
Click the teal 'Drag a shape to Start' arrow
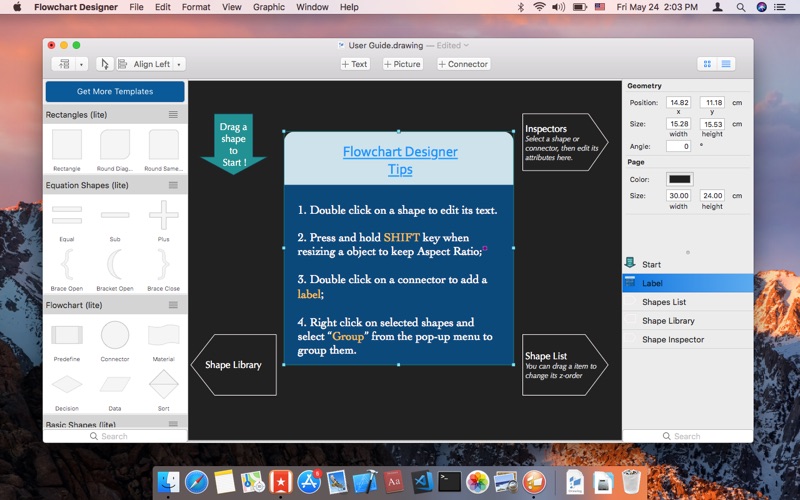tap(233, 144)
